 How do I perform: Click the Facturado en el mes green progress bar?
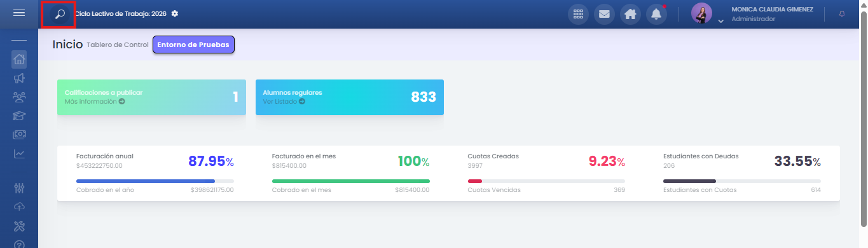click(350, 181)
